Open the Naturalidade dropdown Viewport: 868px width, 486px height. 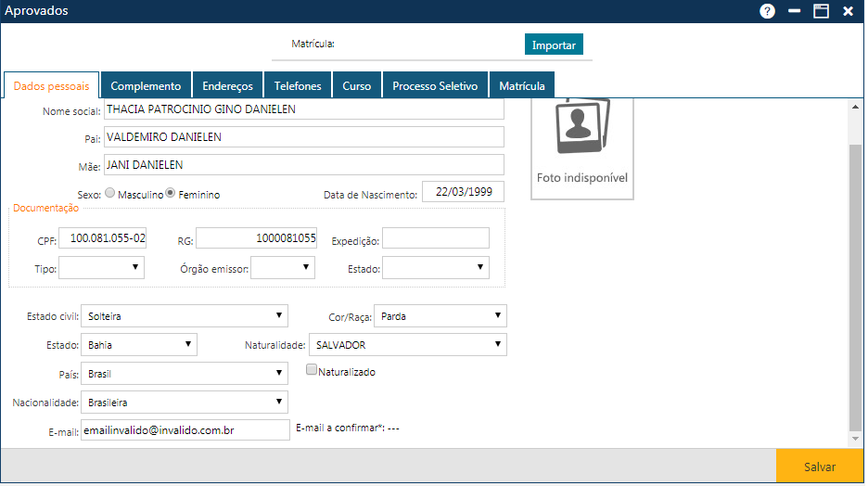(x=407, y=345)
